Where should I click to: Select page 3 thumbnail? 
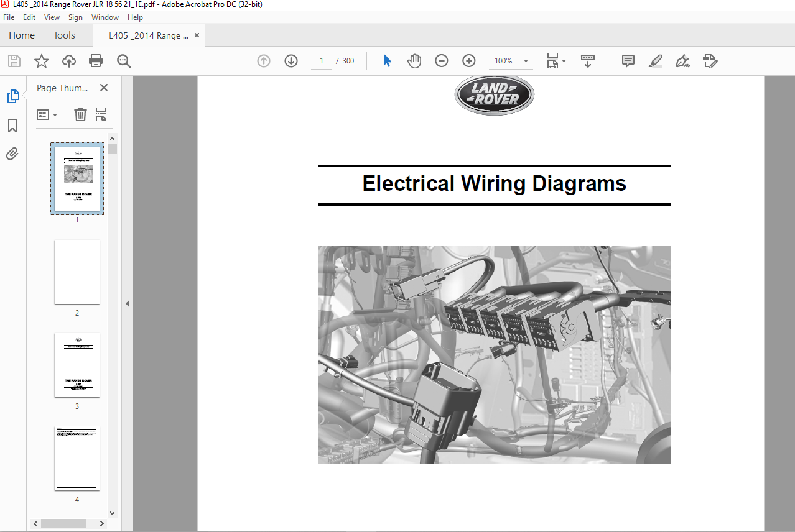[77, 365]
